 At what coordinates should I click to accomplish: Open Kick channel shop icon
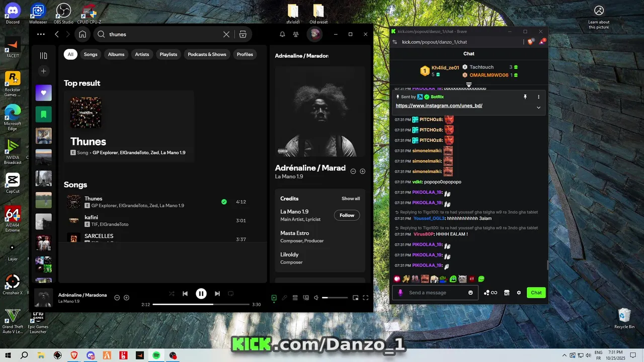(x=507, y=293)
